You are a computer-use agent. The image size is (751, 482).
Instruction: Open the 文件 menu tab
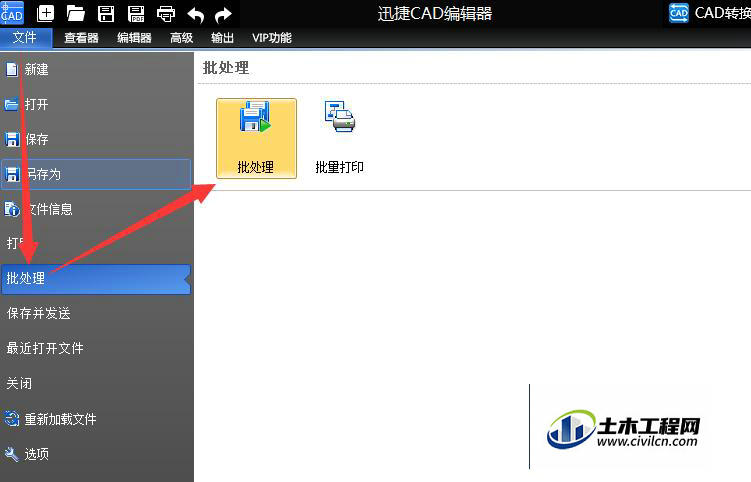tap(25, 37)
